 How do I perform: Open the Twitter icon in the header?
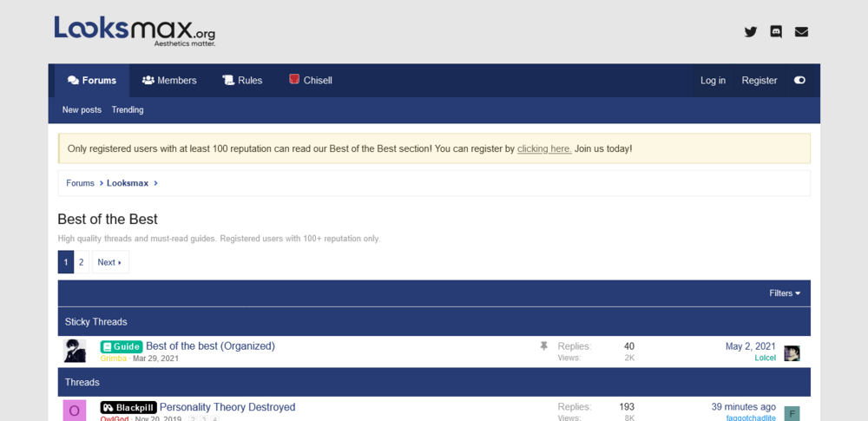tap(750, 31)
